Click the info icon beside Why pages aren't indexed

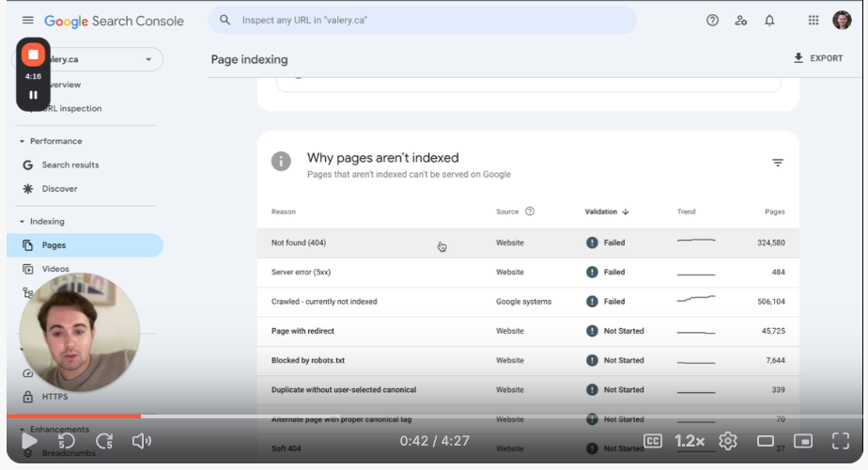click(281, 162)
